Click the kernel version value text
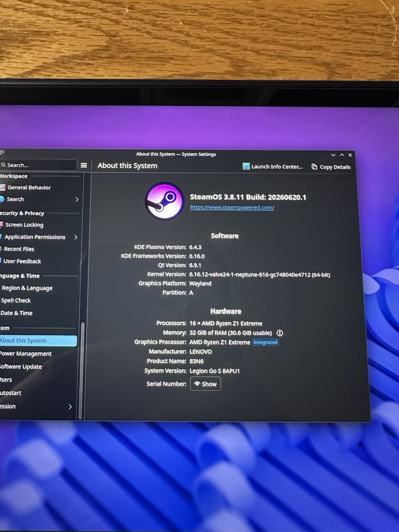The width and height of the screenshot is (399, 532). (260, 275)
